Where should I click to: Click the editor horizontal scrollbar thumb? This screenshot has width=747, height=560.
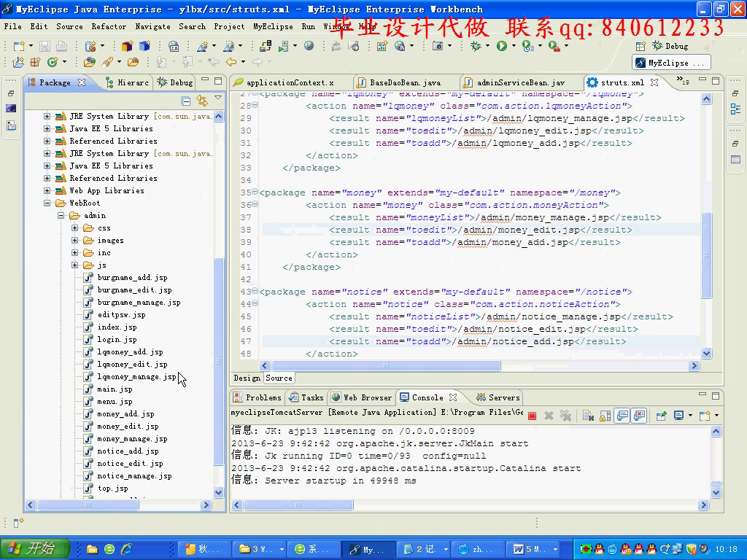point(386,365)
